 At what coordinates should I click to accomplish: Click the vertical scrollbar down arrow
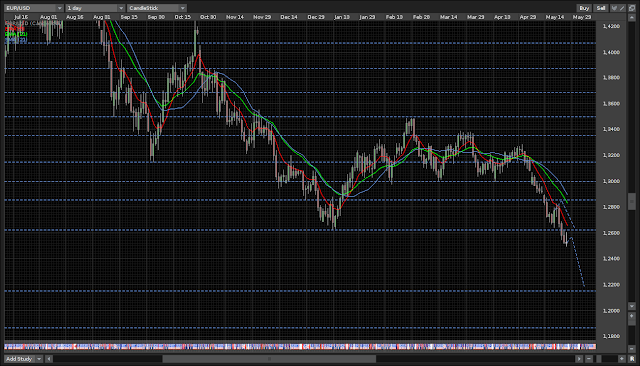coord(632,306)
